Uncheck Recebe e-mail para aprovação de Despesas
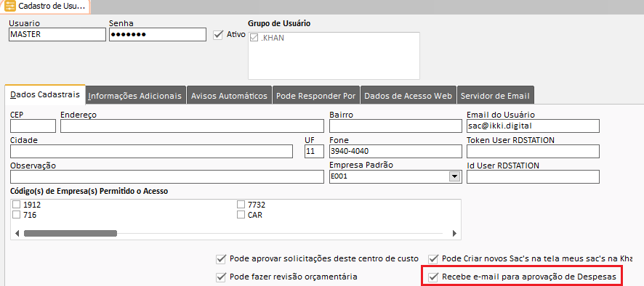This screenshot has width=644, height=286. tap(433, 277)
